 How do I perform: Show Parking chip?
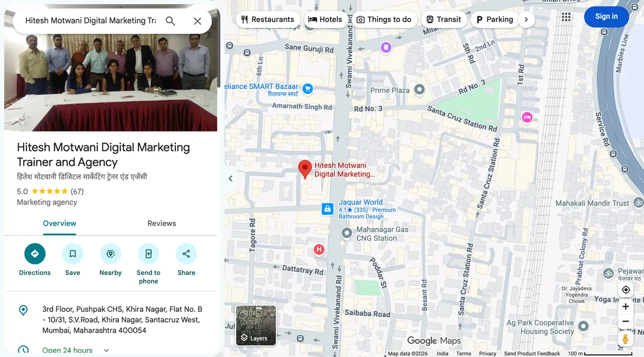(495, 19)
